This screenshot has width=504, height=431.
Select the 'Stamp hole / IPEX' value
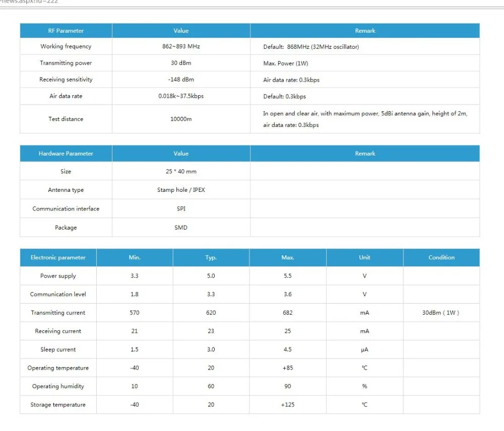181,190
